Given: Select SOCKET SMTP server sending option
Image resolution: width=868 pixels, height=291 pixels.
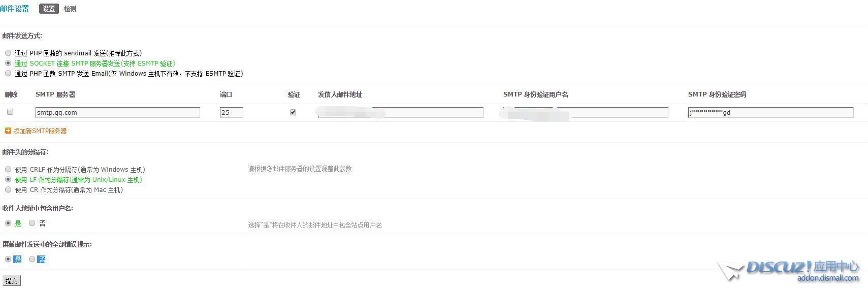Looking at the screenshot, I should click(8, 63).
